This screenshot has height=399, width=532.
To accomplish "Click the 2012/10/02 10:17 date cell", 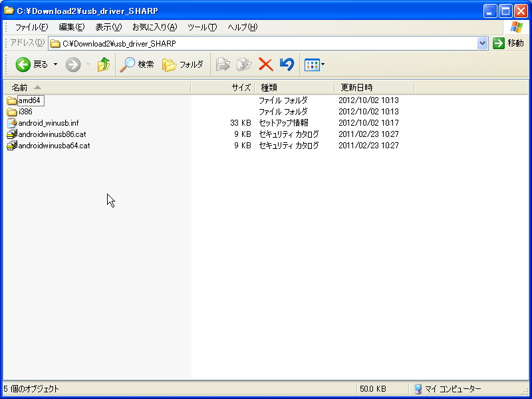I will pyautogui.click(x=368, y=123).
